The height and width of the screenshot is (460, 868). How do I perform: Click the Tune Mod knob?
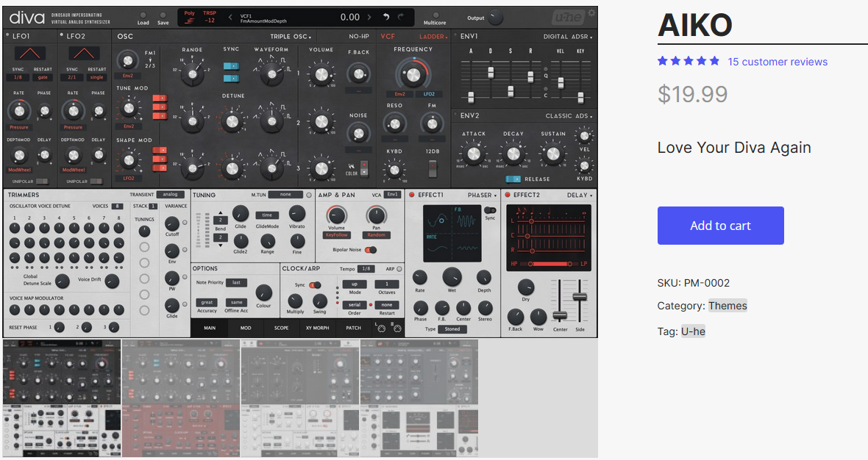click(129, 108)
